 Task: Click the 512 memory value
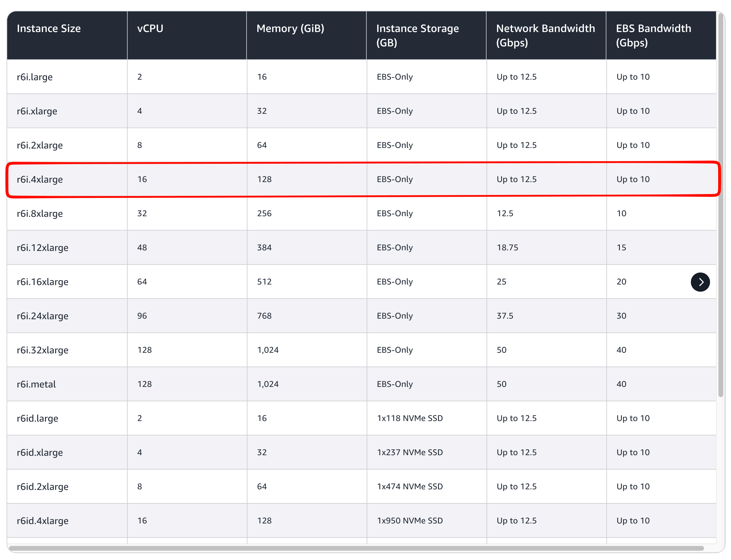click(x=264, y=282)
